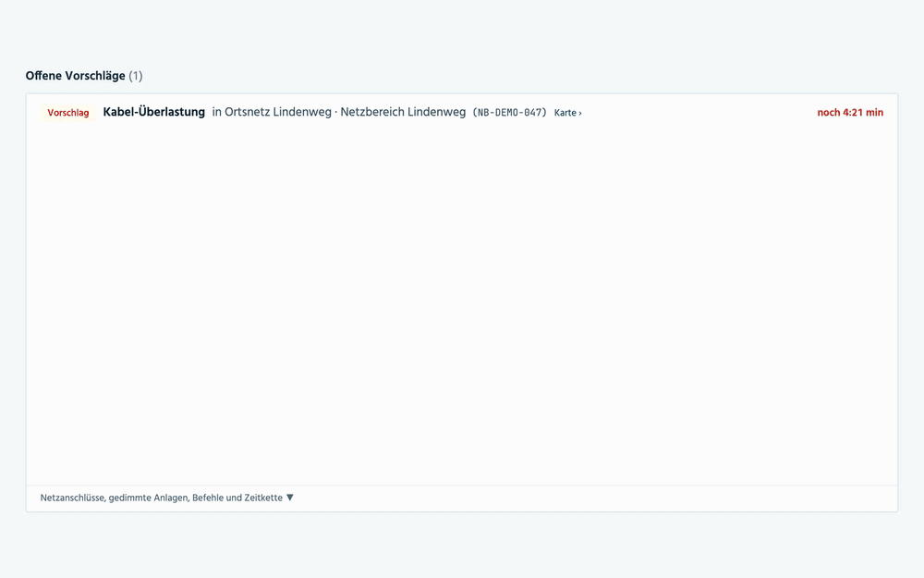Open the Karte map link
924x578 pixels.
pos(567,113)
